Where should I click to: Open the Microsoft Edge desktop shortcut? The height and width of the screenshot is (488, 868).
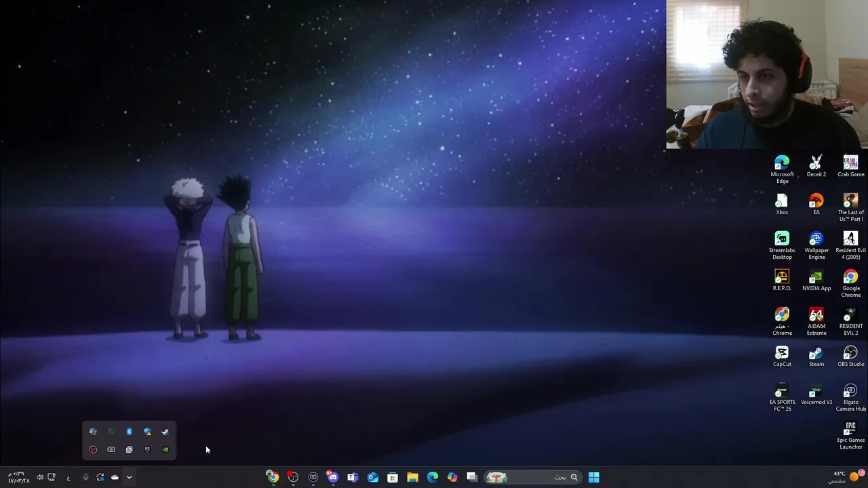(782, 169)
